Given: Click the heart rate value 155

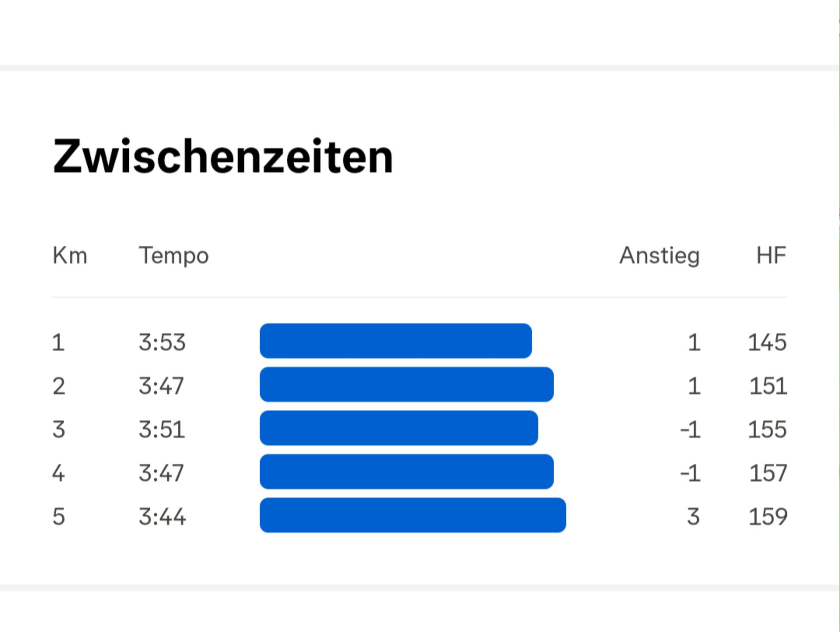Looking at the screenshot, I should pyautogui.click(x=767, y=429).
